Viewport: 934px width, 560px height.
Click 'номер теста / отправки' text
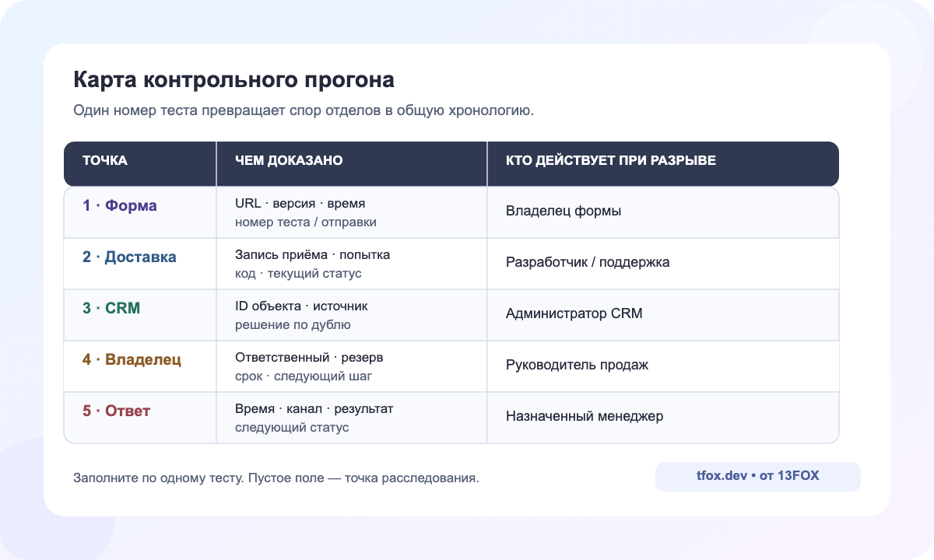[306, 222]
